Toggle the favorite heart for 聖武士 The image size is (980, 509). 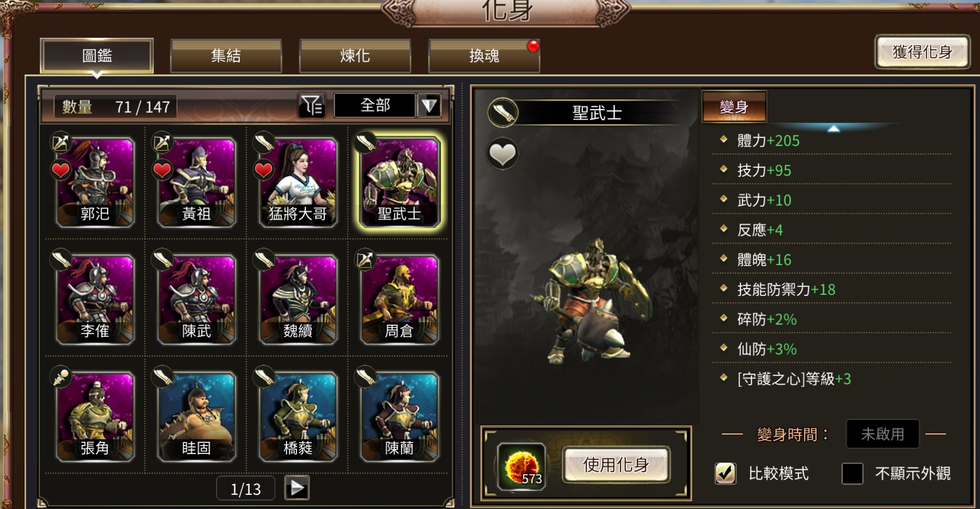[x=503, y=154]
